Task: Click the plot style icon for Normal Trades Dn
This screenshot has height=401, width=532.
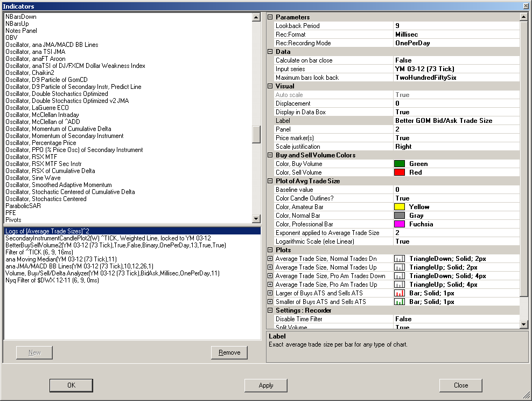Action: tap(400, 259)
